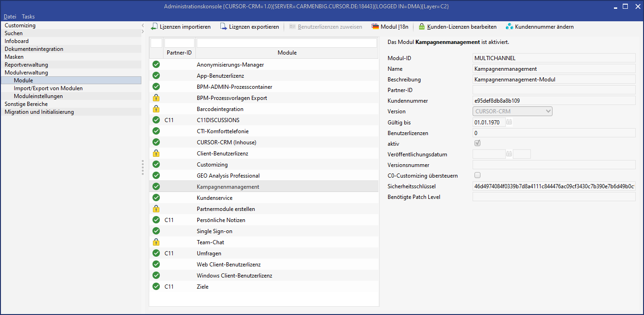Click the Module filter input field
The width and height of the screenshot is (644, 315).
pyautogui.click(x=286, y=43)
